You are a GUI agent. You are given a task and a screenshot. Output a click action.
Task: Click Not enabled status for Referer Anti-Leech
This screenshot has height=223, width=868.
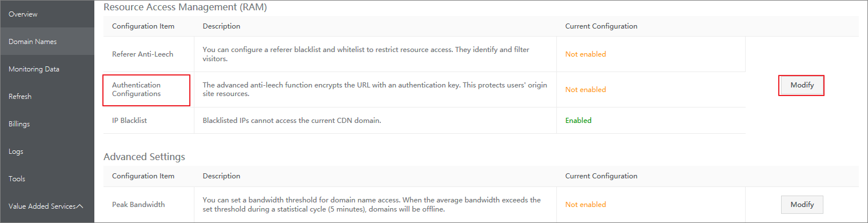(x=586, y=54)
